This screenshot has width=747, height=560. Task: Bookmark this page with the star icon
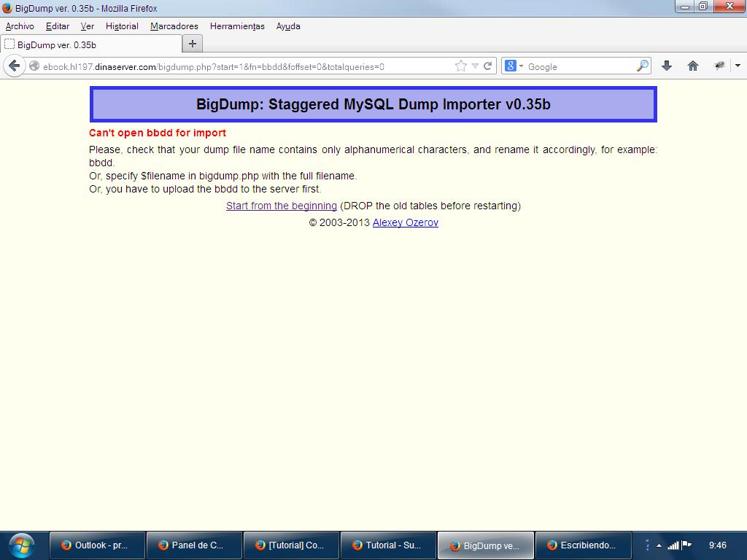coord(461,66)
